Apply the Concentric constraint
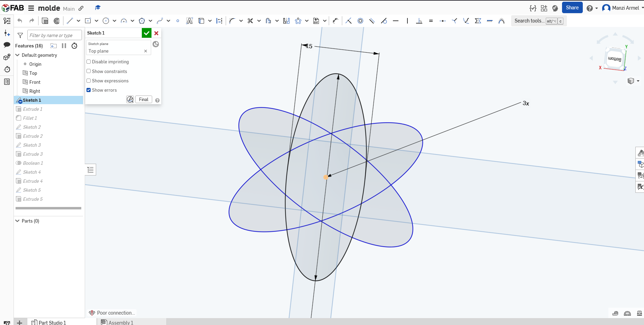644x325 pixels. (360, 21)
